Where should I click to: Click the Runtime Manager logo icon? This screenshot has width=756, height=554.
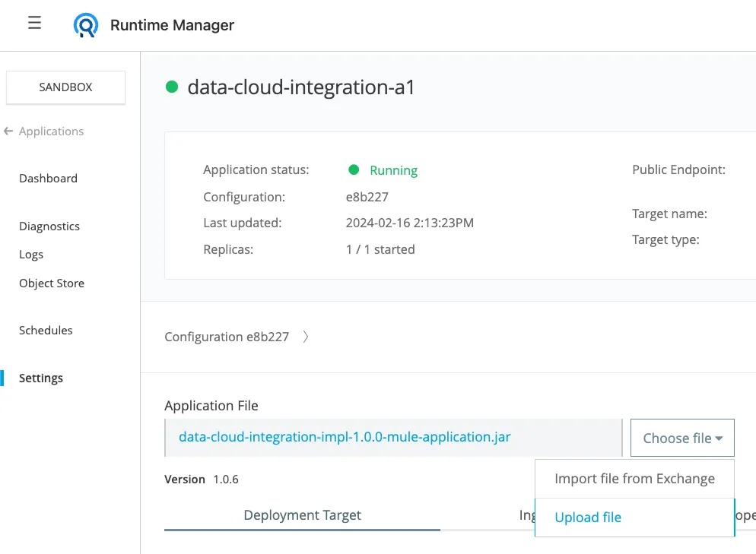click(x=86, y=25)
